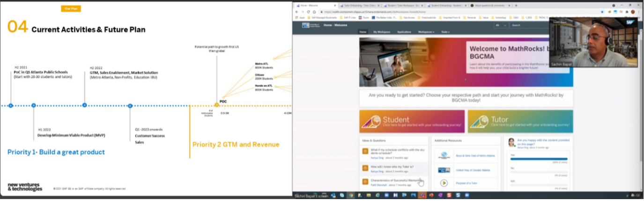
Task: Open the All search scope dropdown
Action: tap(501, 25)
